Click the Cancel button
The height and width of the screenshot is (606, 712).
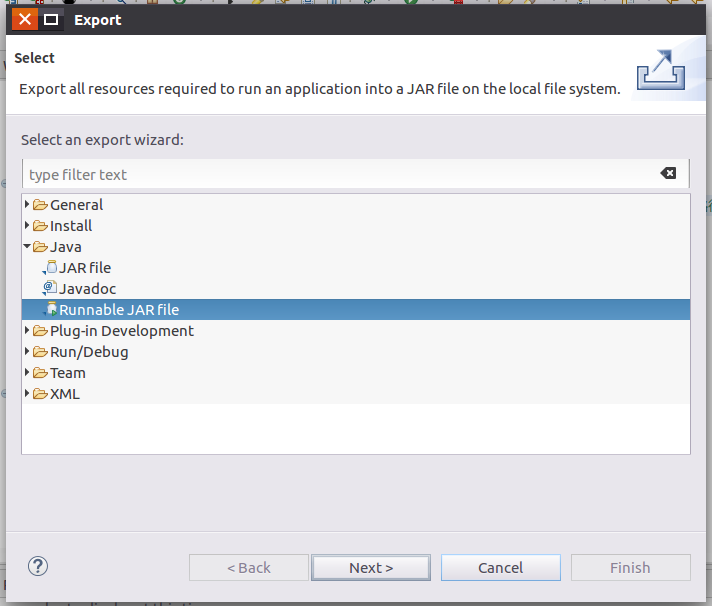click(501, 567)
